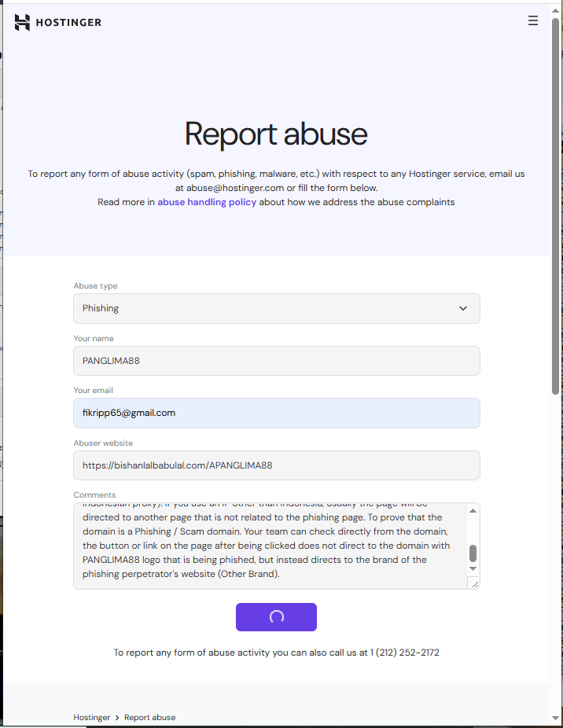Click the Report abuse heading
563x728 pixels.
point(277,134)
